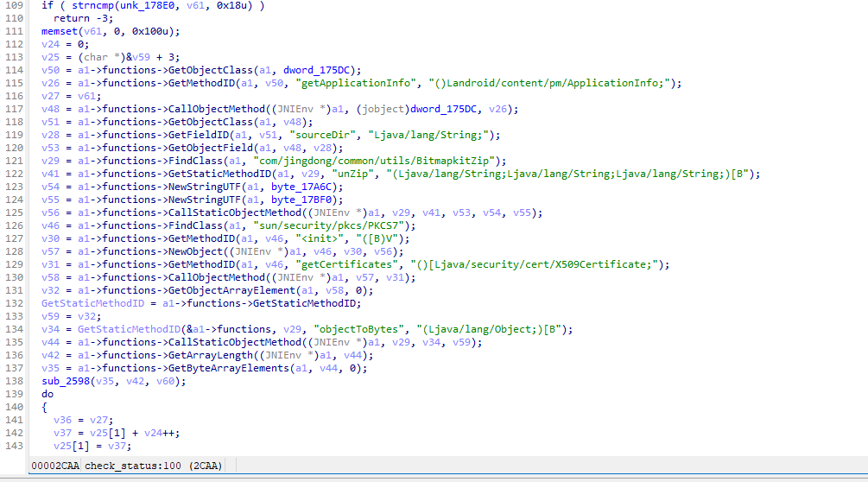The height and width of the screenshot is (482, 868).
Task: Click the memset call on line 111
Action: point(58,31)
